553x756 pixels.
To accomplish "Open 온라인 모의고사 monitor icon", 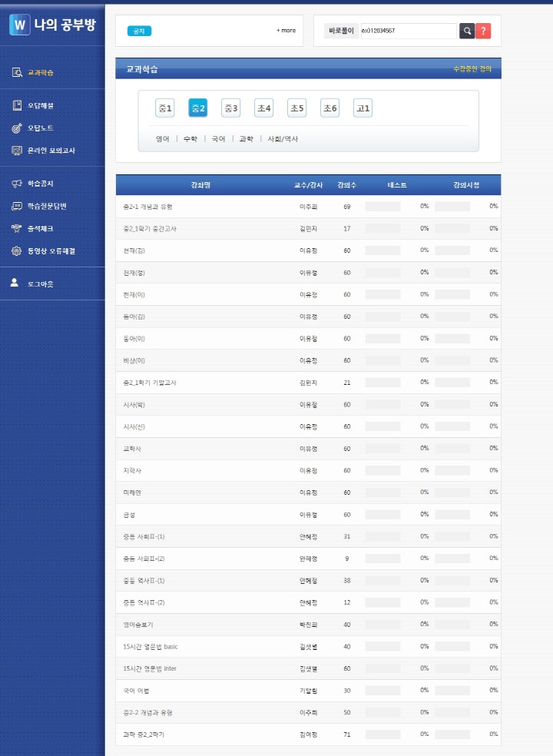I will (16, 151).
